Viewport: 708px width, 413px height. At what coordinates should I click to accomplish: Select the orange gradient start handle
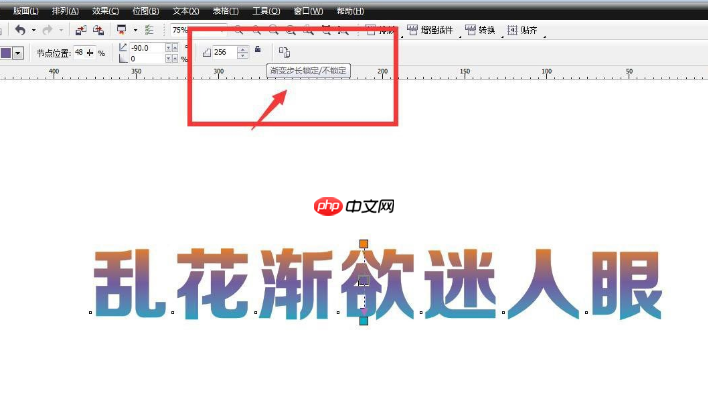pyautogui.click(x=363, y=244)
